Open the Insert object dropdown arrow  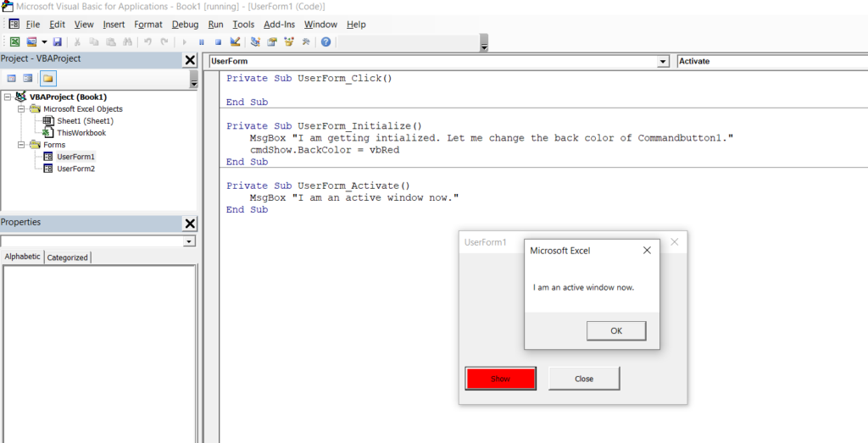coord(43,42)
